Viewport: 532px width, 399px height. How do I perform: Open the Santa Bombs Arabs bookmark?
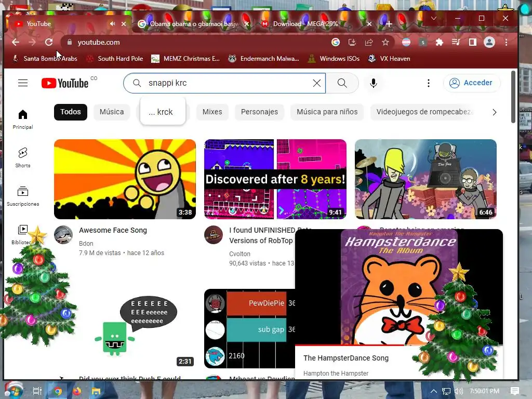click(x=45, y=59)
